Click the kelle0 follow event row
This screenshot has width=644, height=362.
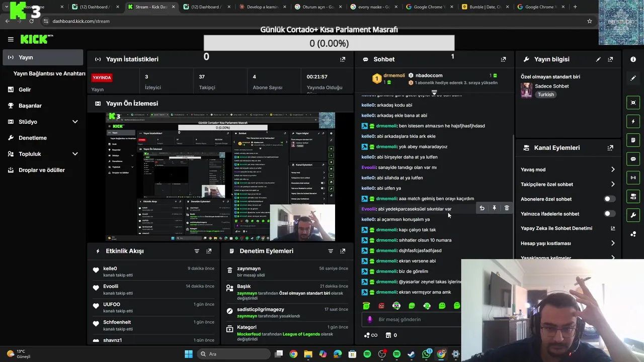pos(153,272)
